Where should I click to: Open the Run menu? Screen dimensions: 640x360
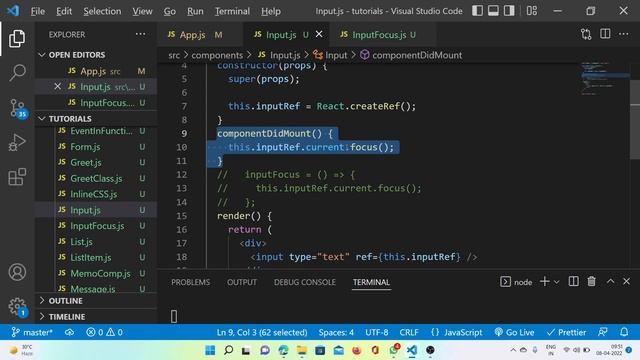pyautogui.click(x=195, y=11)
